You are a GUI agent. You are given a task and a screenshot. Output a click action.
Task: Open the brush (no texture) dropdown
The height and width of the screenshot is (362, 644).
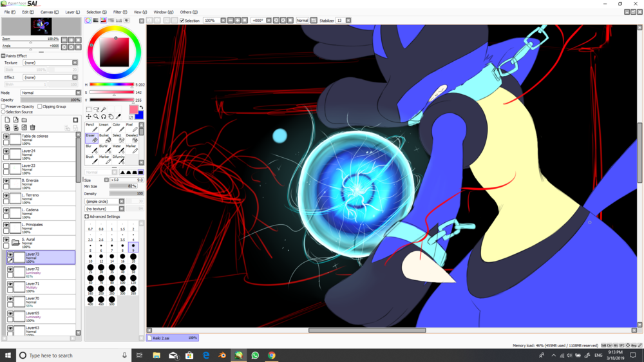[x=122, y=209]
